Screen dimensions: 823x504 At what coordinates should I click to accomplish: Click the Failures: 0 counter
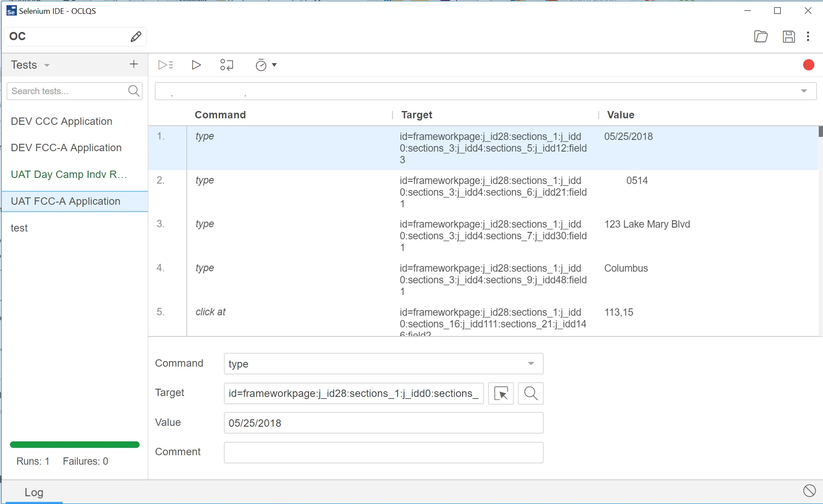click(x=86, y=461)
